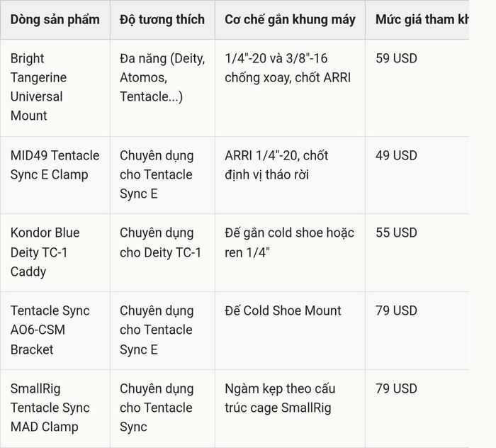Viewport: 496px width, 448px height.
Task: Select the Bright Tangerine Universal Mount cell
Action: coord(55,88)
